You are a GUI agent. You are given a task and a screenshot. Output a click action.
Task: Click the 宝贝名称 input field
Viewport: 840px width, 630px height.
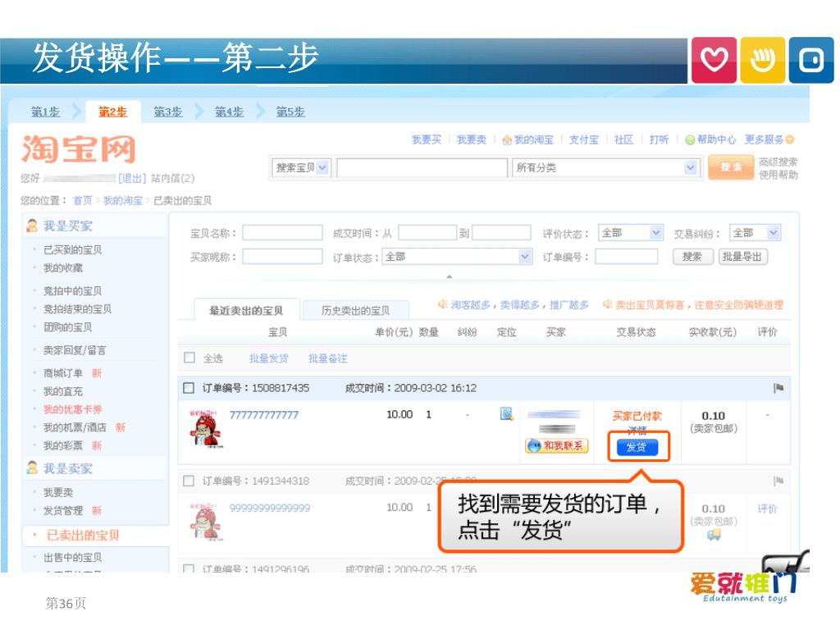tap(282, 232)
